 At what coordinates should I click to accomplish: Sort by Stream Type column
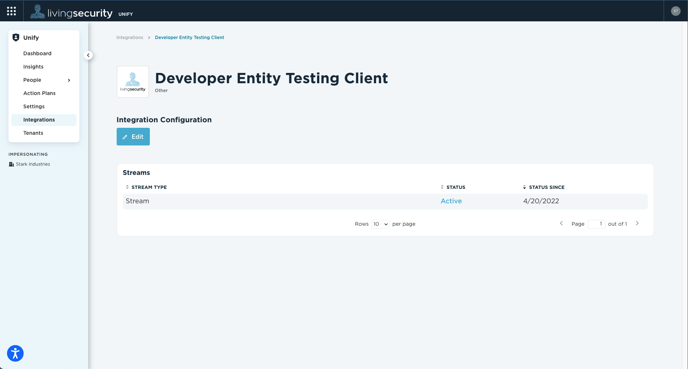[x=147, y=187]
